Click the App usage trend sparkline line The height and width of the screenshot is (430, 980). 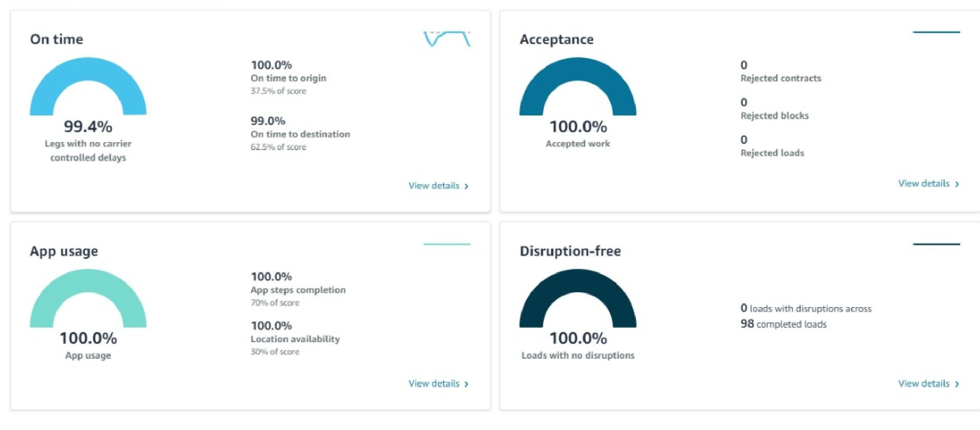click(447, 244)
